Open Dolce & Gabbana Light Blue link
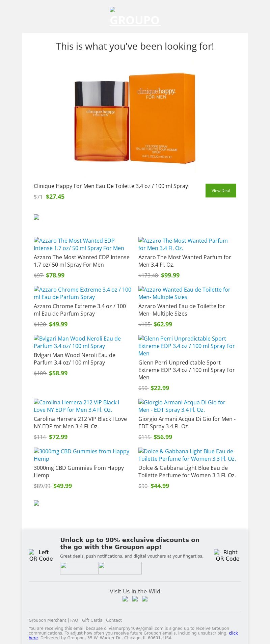 click(x=187, y=455)
